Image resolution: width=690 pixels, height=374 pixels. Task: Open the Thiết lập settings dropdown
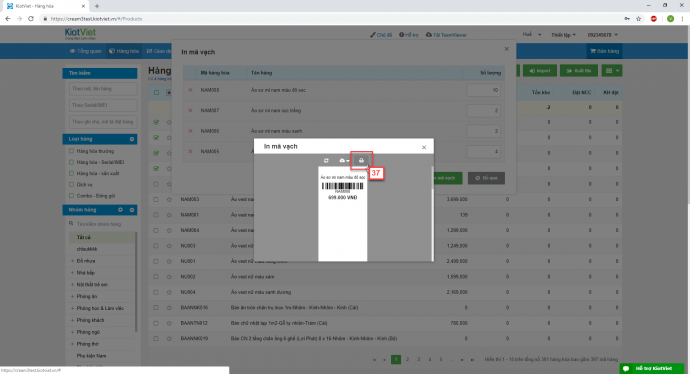pos(563,35)
